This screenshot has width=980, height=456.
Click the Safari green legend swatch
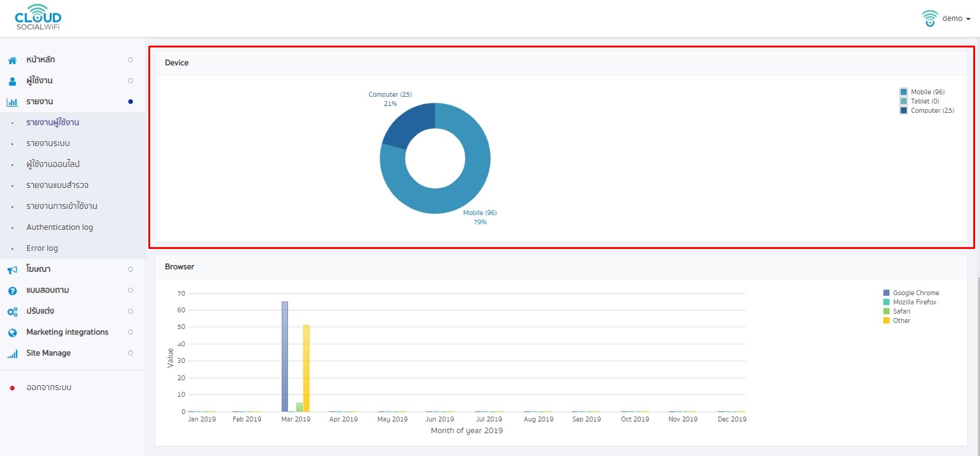coord(886,311)
